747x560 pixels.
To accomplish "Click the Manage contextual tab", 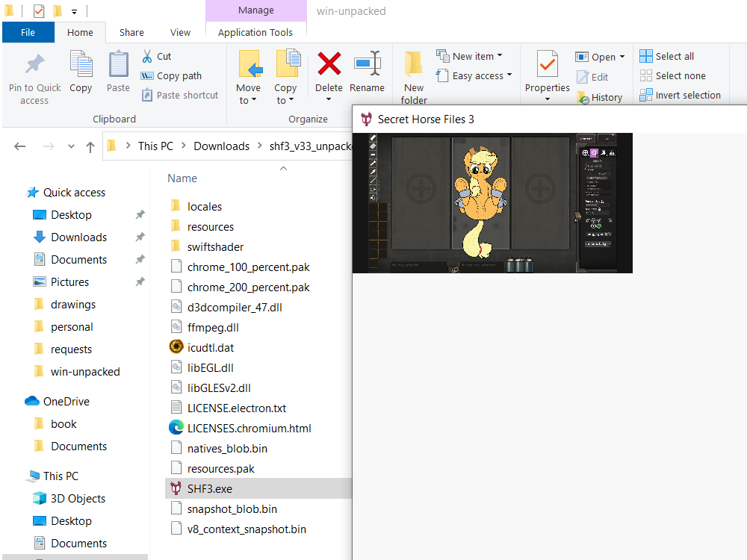I will 255,10.
